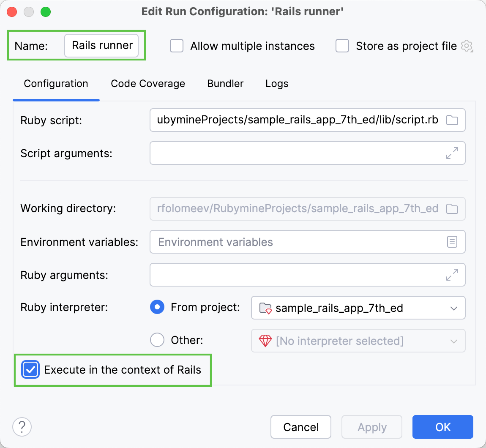The width and height of the screenshot is (486, 448).
Task: Enable Store as project file
Action: (342, 46)
